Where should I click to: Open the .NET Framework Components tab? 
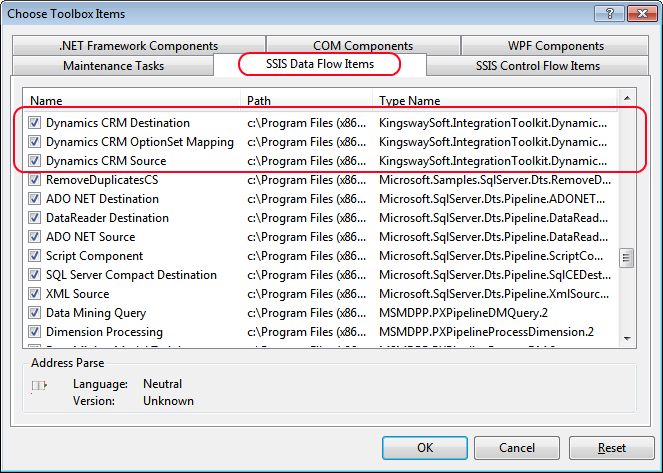pyautogui.click(x=139, y=46)
